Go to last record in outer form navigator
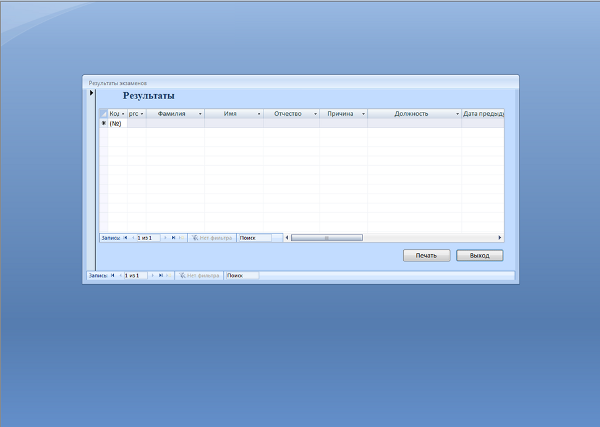This screenshot has height=427, width=600. pyautogui.click(x=161, y=275)
